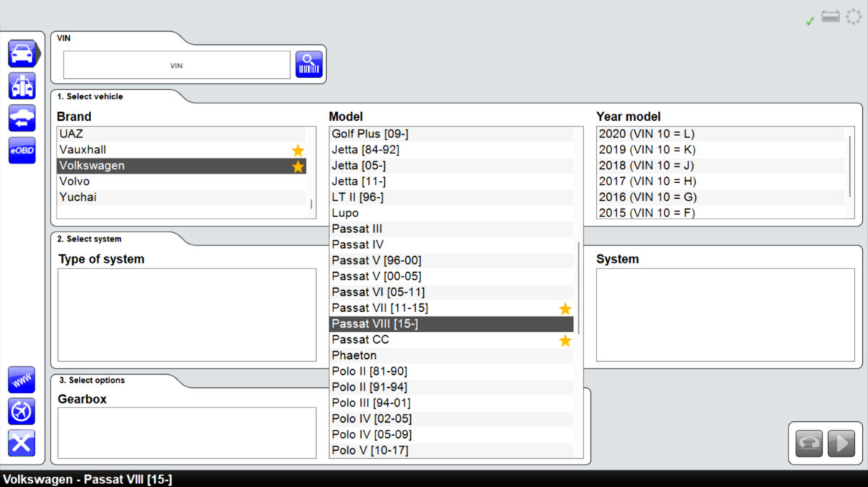868x487 pixels.
Task: Click the car with back-arrow icon
Action: tap(22, 118)
